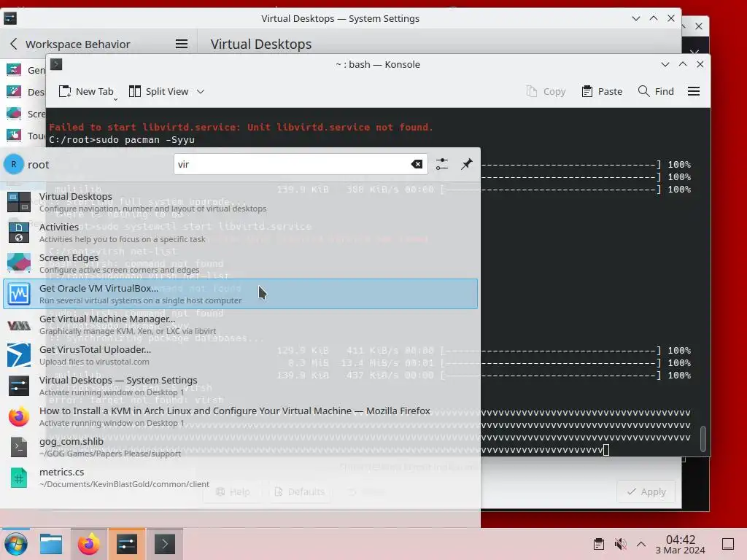Open System Settings sidebar hamburger menu
The image size is (747, 560).
pos(182,44)
